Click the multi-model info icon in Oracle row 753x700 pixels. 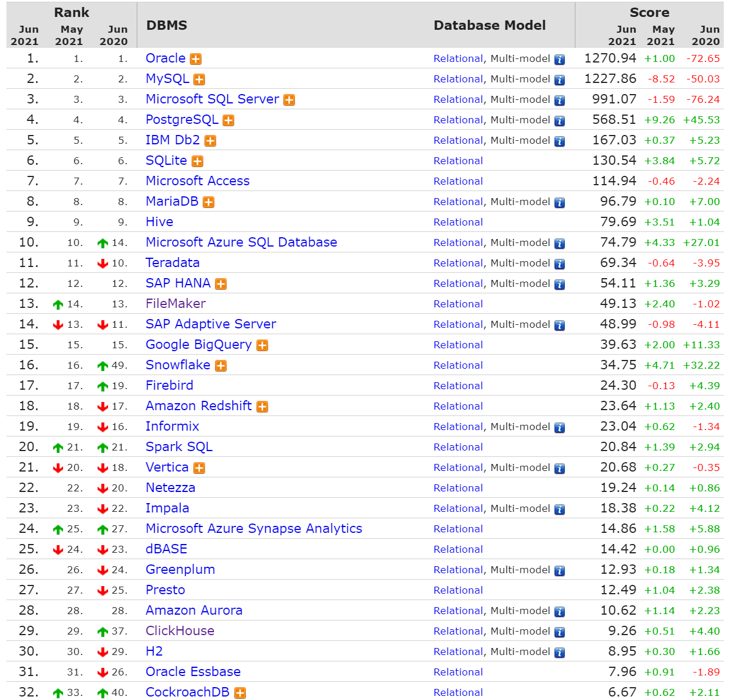coord(560,60)
